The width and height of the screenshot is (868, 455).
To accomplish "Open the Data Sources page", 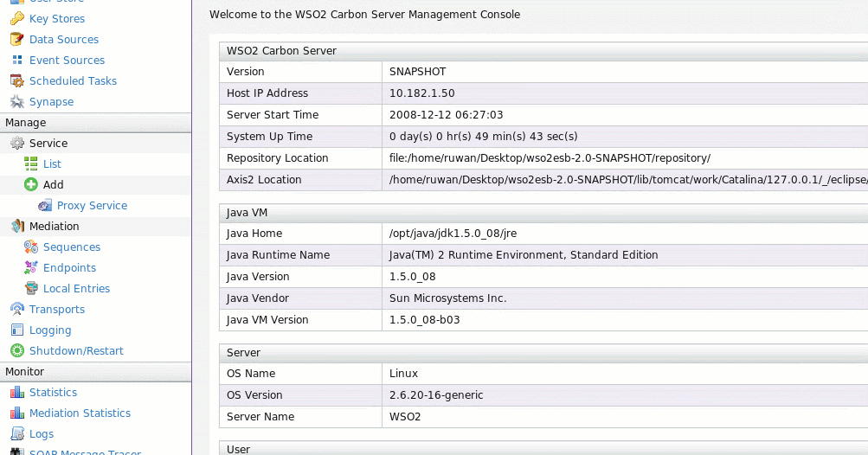I will [64, 39].
